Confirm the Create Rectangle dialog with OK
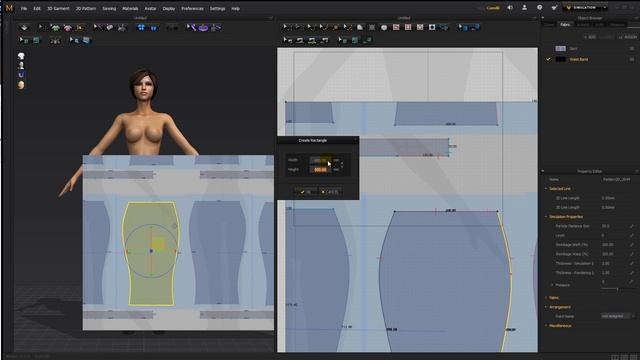Screen dimensions: 640x360 (306, 191)
